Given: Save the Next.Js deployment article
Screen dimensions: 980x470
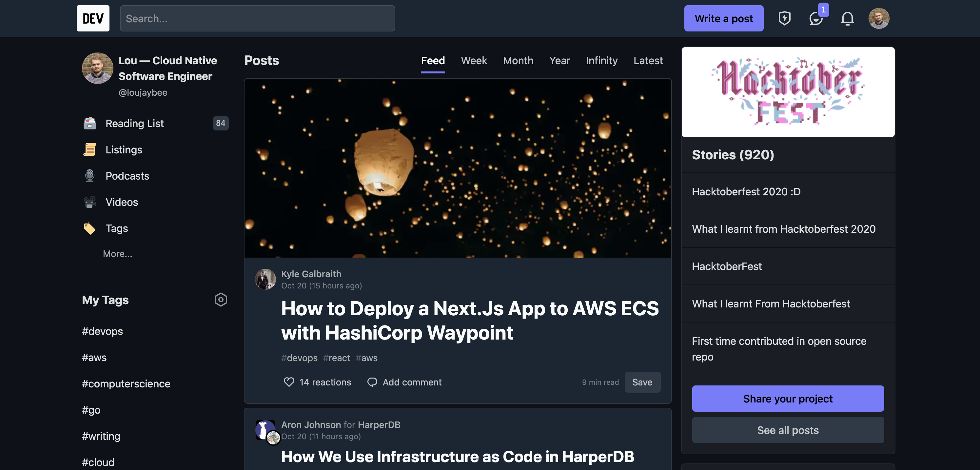Looking at the screenshot, I should click(x=642, y=382).
